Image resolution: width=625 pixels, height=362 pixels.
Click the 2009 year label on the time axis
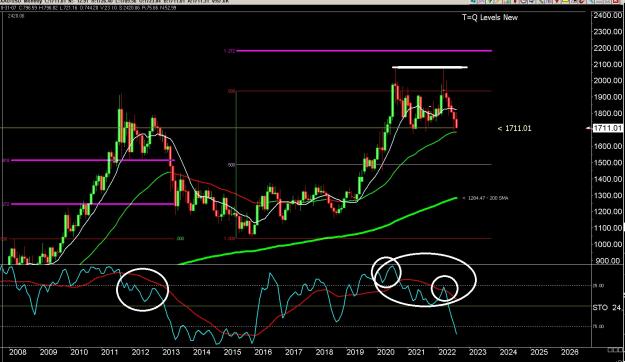48,352
